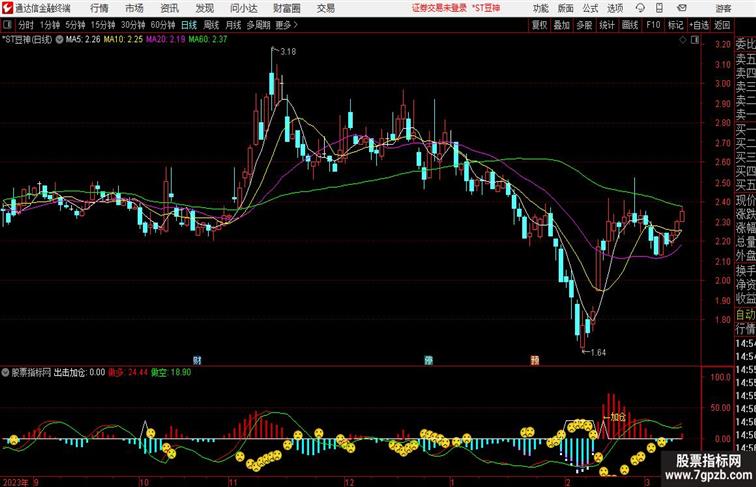Screen dimensions: 756x487
Task: Click the 叠加 overlay button
Action: click(x=562, y=25)
